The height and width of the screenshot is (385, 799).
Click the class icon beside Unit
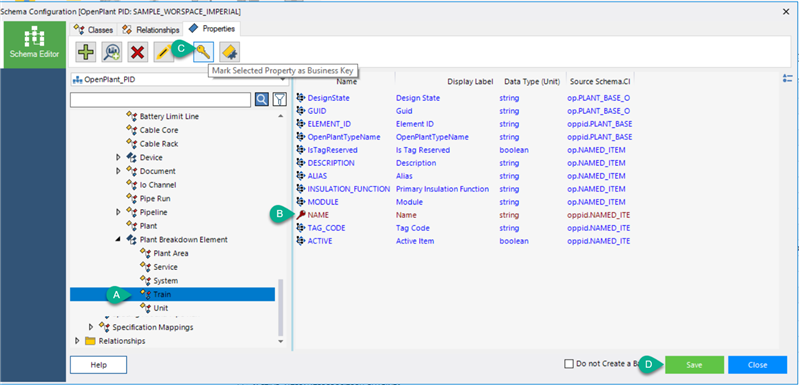pos(145,308)
